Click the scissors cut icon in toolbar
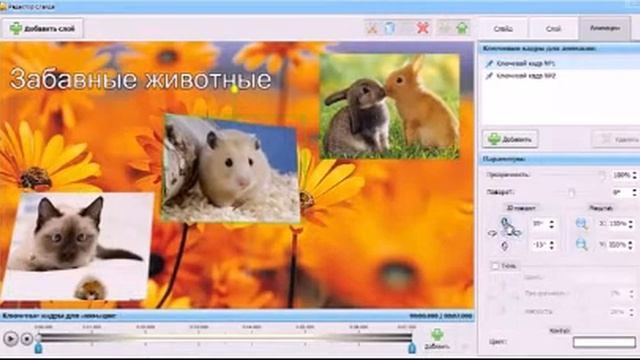 coord(372,28)
